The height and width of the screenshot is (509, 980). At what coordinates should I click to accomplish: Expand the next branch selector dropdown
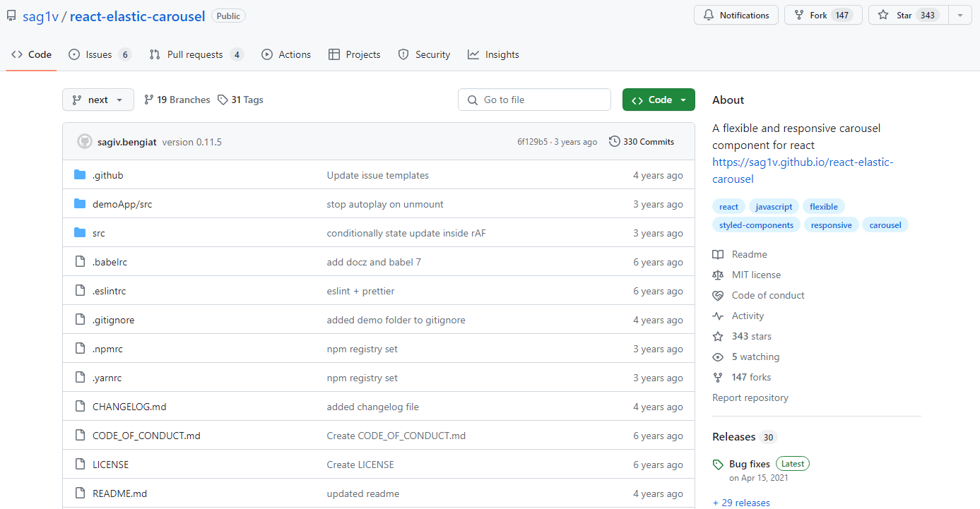[98, 100]
